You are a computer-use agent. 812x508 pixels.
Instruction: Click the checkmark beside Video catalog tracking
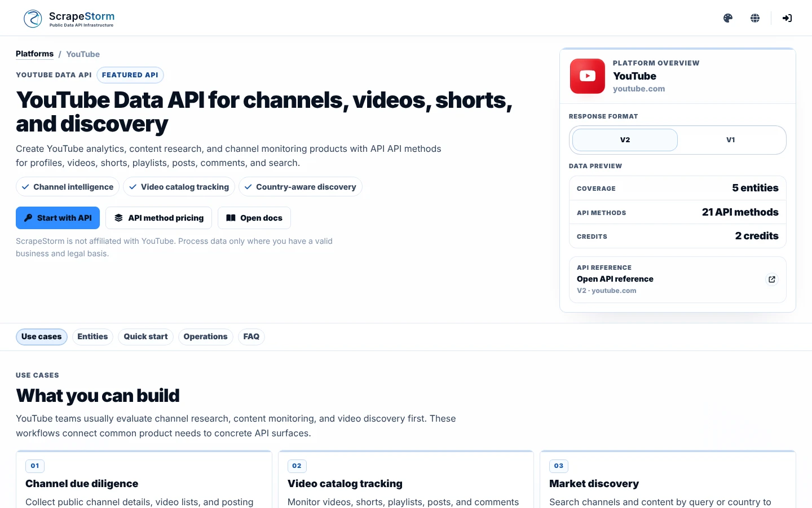click(133, 187)
